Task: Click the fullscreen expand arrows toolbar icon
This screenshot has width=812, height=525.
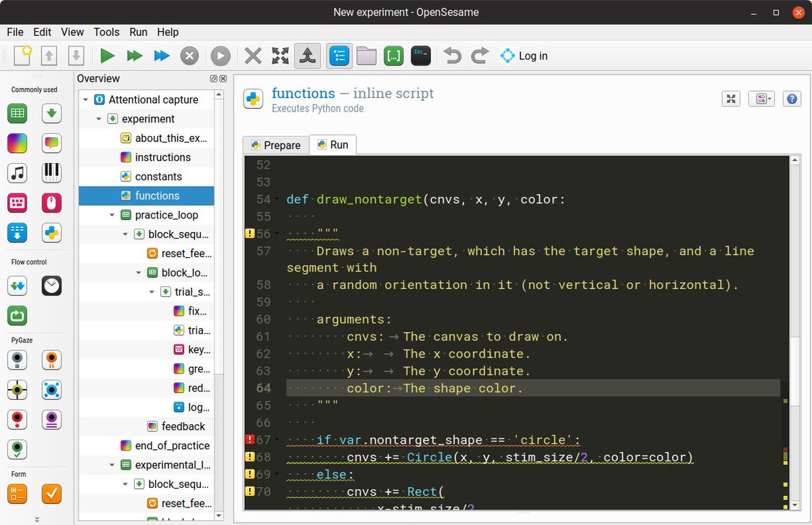Action: click(x=280, y=55)
